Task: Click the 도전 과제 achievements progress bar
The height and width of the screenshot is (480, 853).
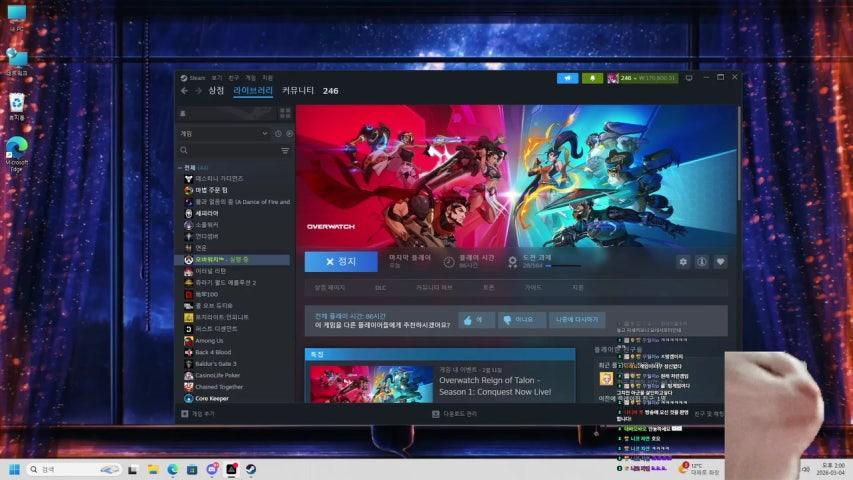Action: coord(563,266)
